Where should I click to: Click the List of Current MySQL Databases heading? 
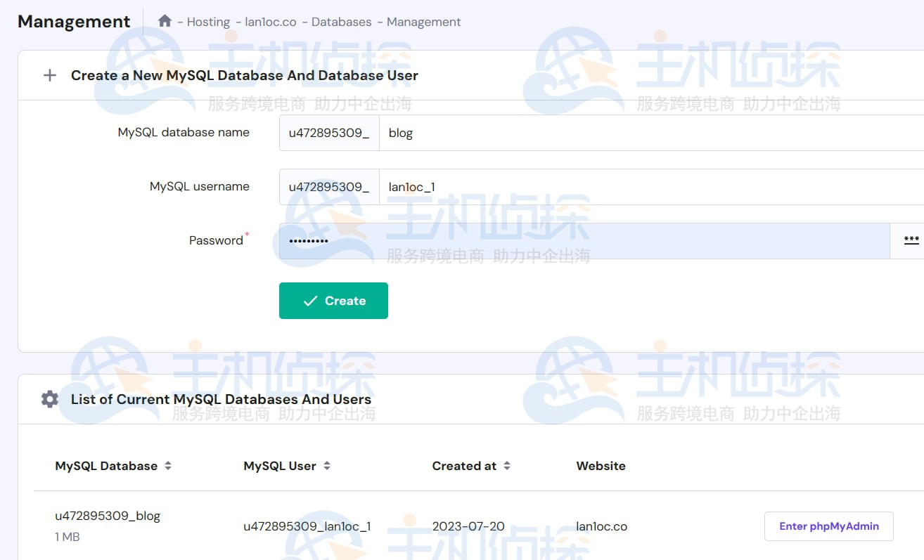click(221, 399)
